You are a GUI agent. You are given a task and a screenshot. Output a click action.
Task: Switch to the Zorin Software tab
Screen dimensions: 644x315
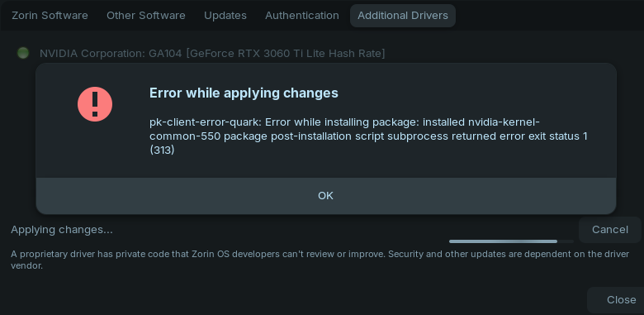pos(50,16)
